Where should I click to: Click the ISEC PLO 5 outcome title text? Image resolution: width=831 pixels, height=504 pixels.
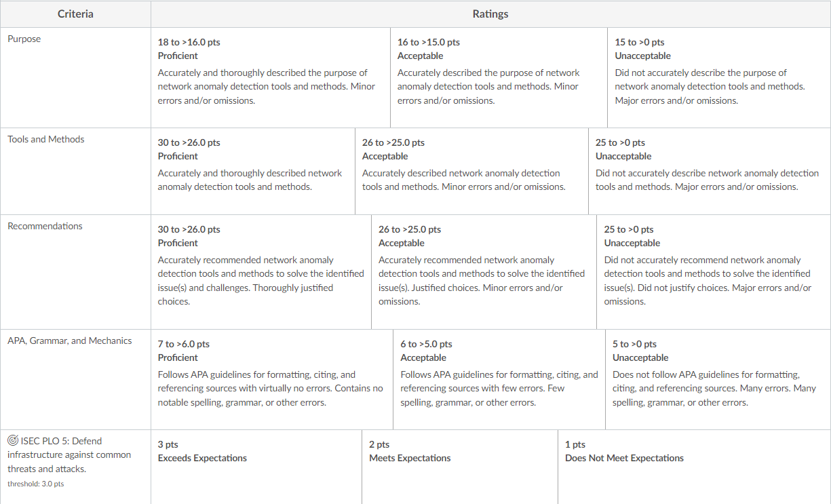[69, 454]
